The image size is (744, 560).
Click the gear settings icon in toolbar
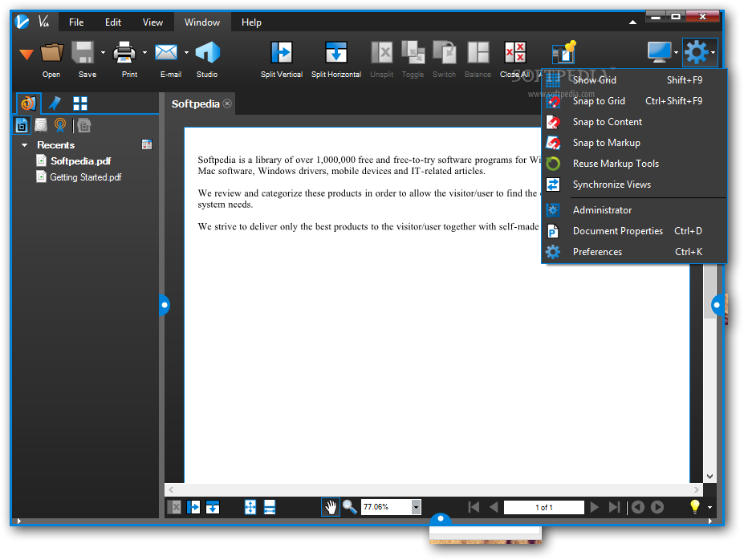(x=697, y=52)
